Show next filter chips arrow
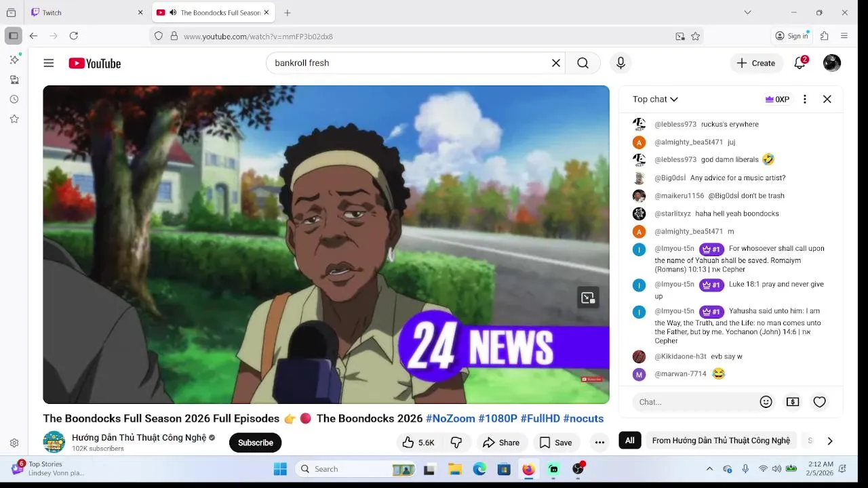This screenshot has width=868, height=488. coord(830,441)
